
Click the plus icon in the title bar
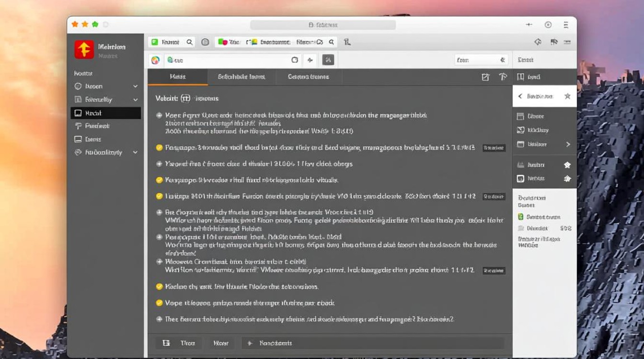[529, 25]
